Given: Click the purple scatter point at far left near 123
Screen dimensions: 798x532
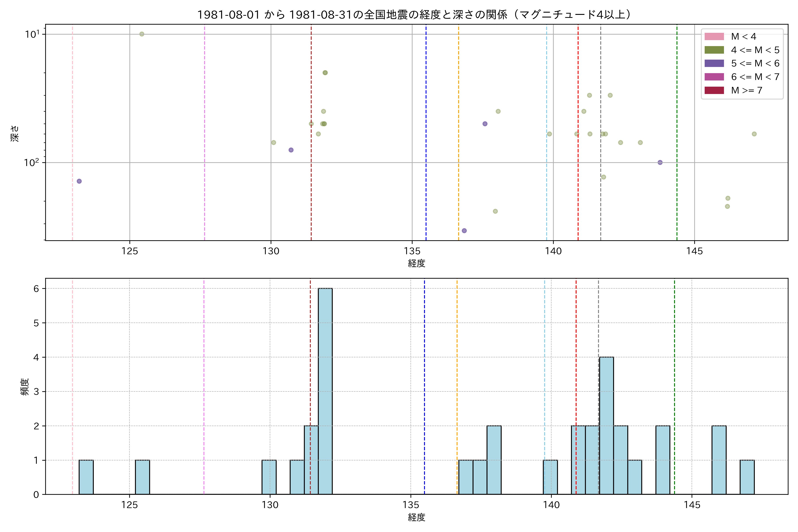Looking at the screenshot, I should [79, 181].
